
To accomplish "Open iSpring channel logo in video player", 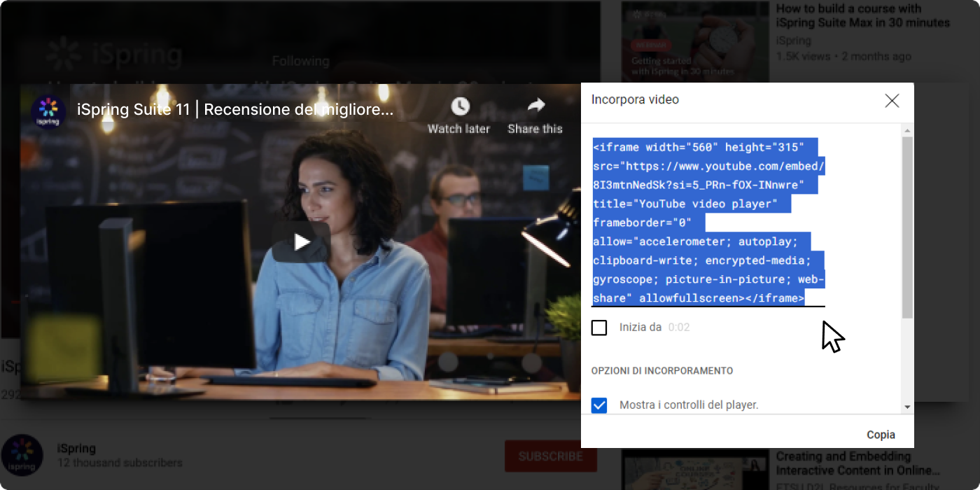I will 48,112.
